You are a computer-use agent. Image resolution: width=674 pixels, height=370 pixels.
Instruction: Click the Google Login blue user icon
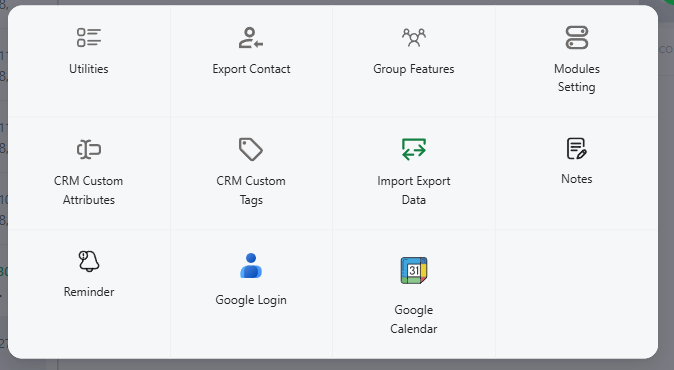click(x=251, y=266)
